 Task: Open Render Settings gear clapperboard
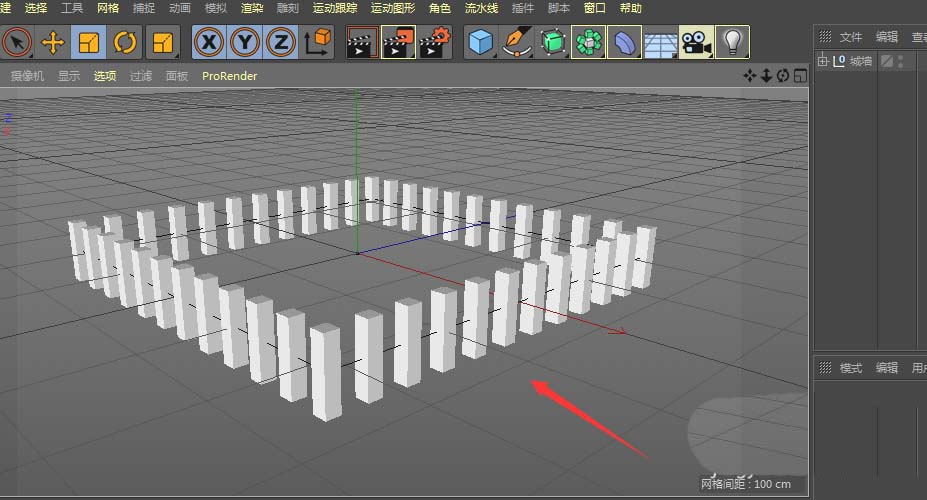click(435, 43)
